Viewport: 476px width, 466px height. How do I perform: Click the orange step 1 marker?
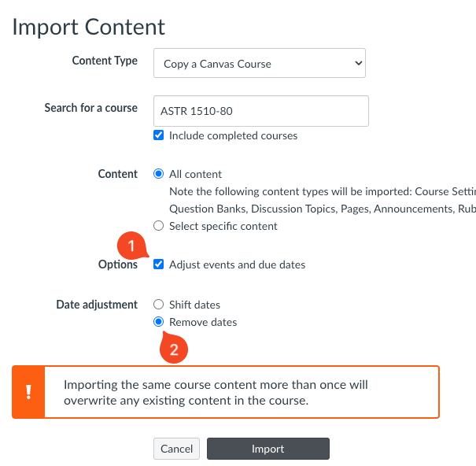click(131, 246)
